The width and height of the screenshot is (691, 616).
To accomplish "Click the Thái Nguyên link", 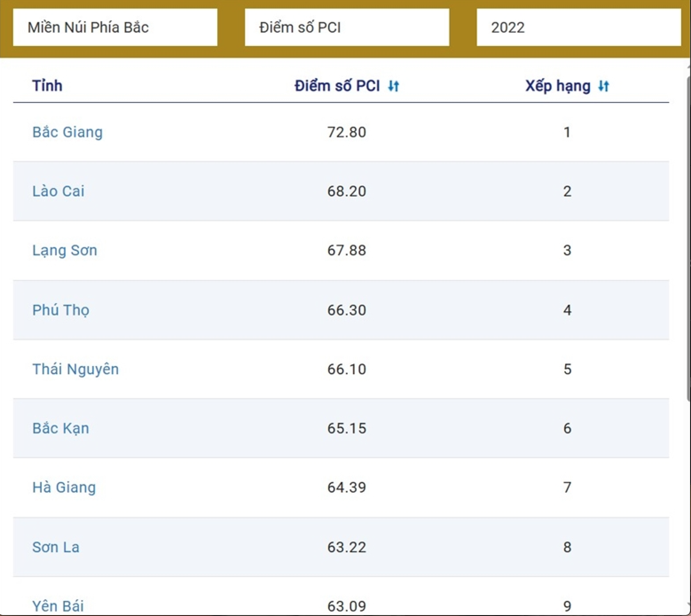I will click(x=75, y=369).
